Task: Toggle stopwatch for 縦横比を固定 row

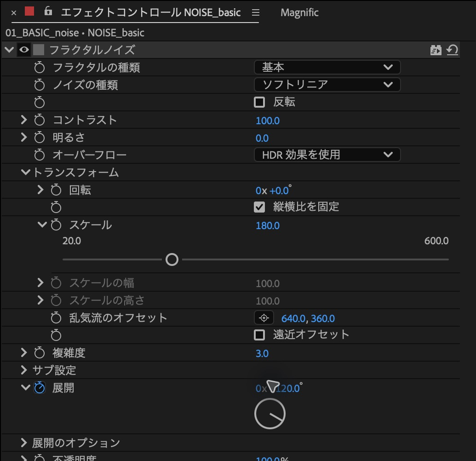Action: click(56, 207)
